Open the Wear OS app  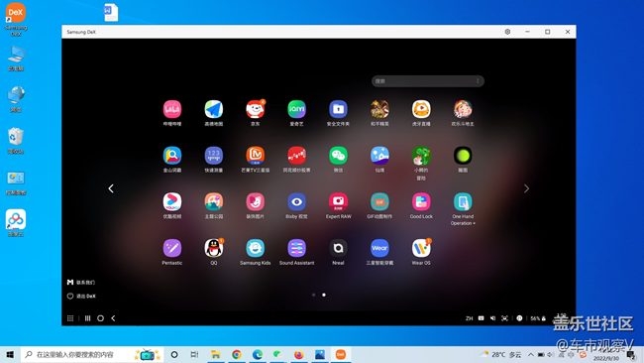click(421, 248)
